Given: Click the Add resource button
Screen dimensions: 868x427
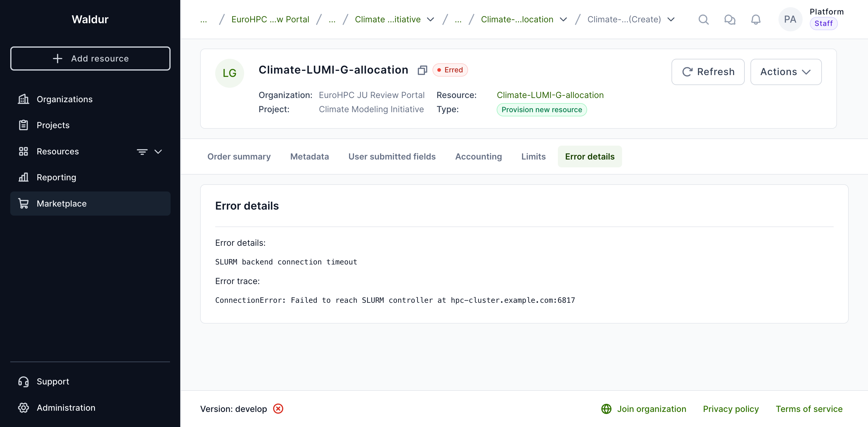Looking at the screenshot, I should click(x=90, y=59).
